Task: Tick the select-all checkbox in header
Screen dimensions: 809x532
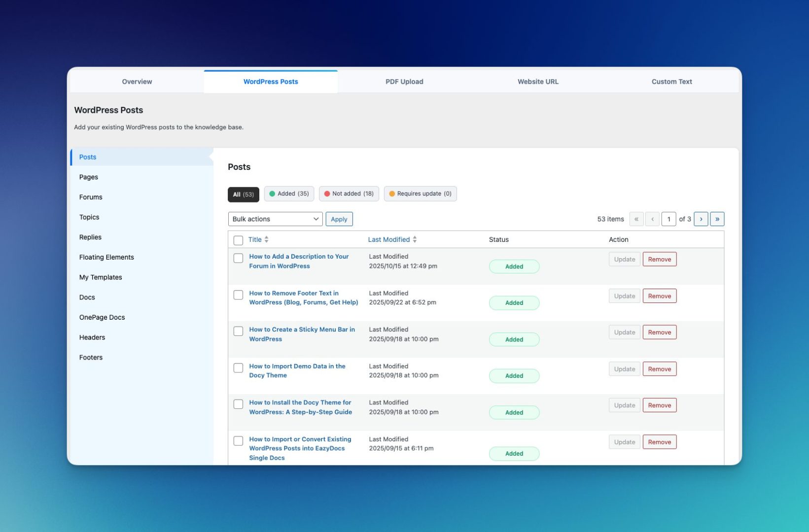Action: (x=238, y=240)
